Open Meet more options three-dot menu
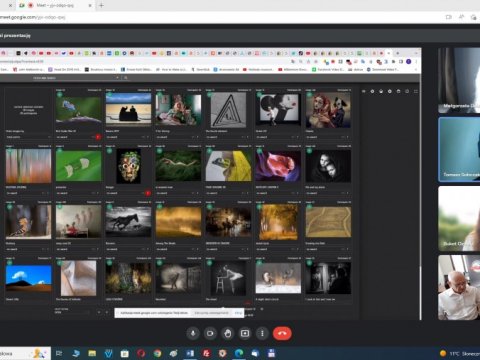480x360 pixels. 262,333
